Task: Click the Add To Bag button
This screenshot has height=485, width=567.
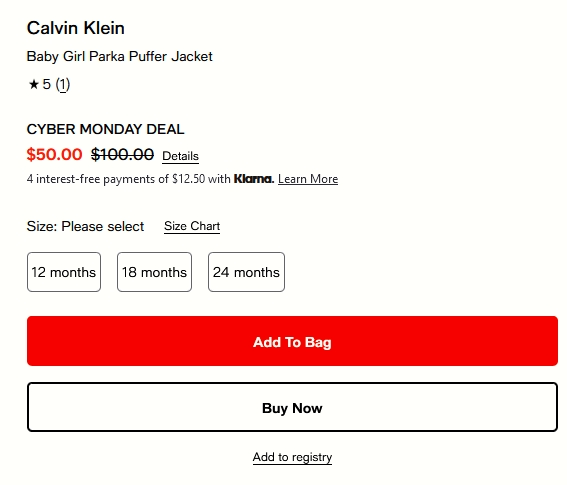Action: pyautogui.click(x=292, y=341)
